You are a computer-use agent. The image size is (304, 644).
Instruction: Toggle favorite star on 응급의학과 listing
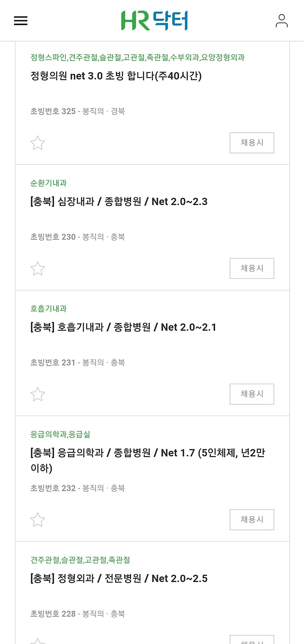38,520
